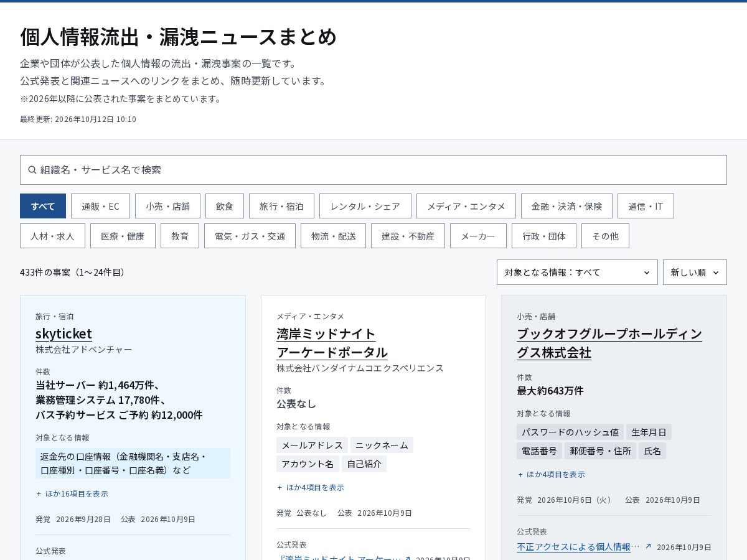Click the 自己紹介 tag
Image resolution: width=747 pixels, height=560 pixels.
point(364,464)
